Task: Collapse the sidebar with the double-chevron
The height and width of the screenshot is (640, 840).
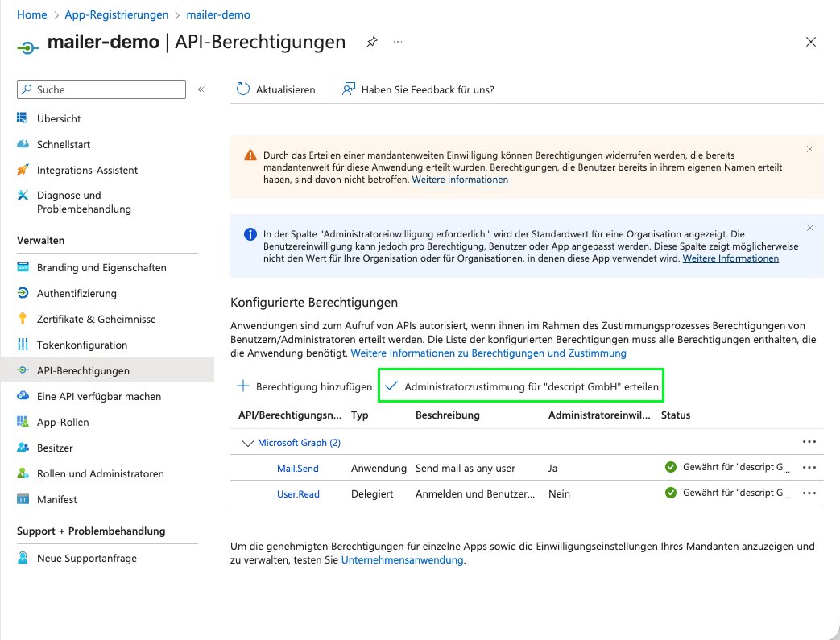Action: pyautogui.click(x=201, y=90)
